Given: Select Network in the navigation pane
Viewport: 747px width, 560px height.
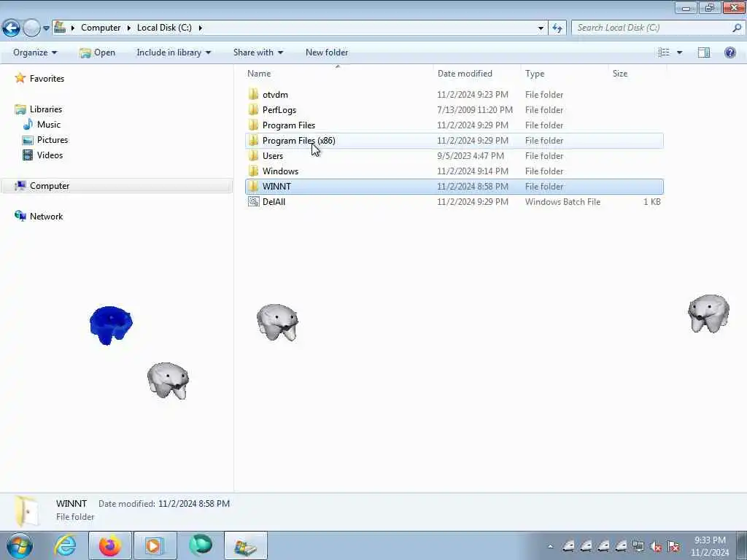Looking at the screenshot, I should point(46,216).
